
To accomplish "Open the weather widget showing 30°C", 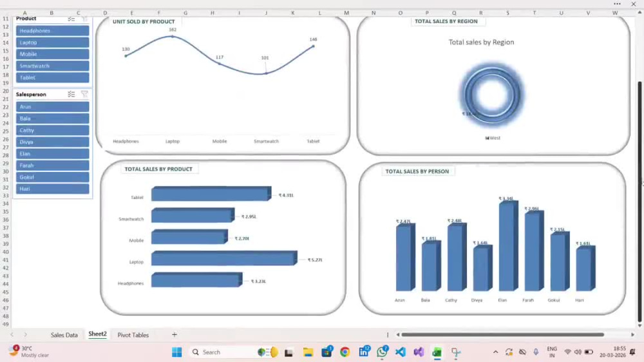I will pos(30,352).
